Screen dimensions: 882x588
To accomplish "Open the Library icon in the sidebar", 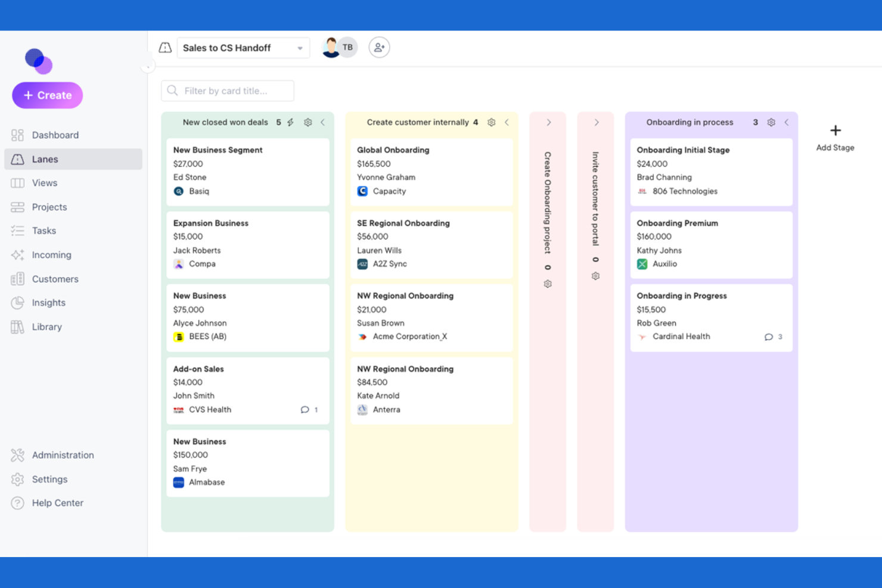I will coord(17,326).
